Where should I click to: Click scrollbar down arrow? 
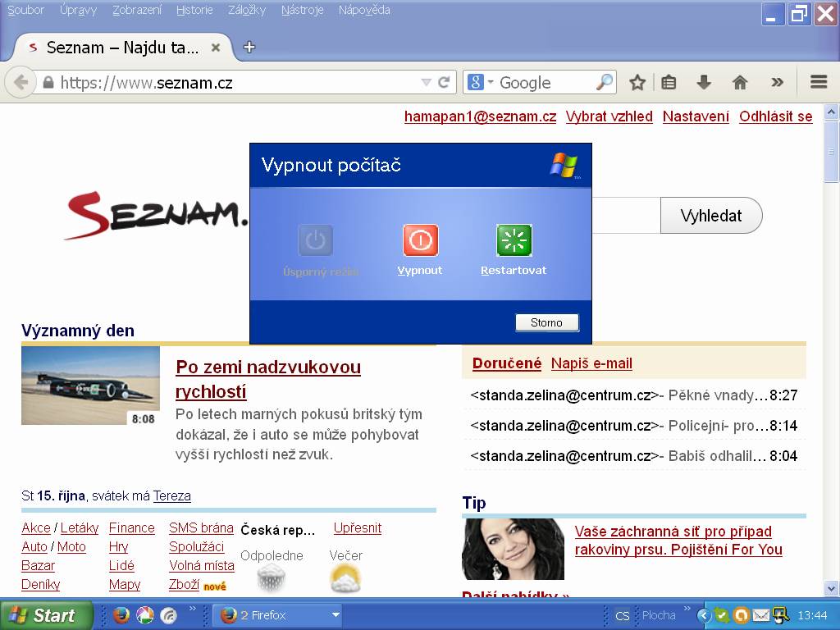(x=832, y=587)
